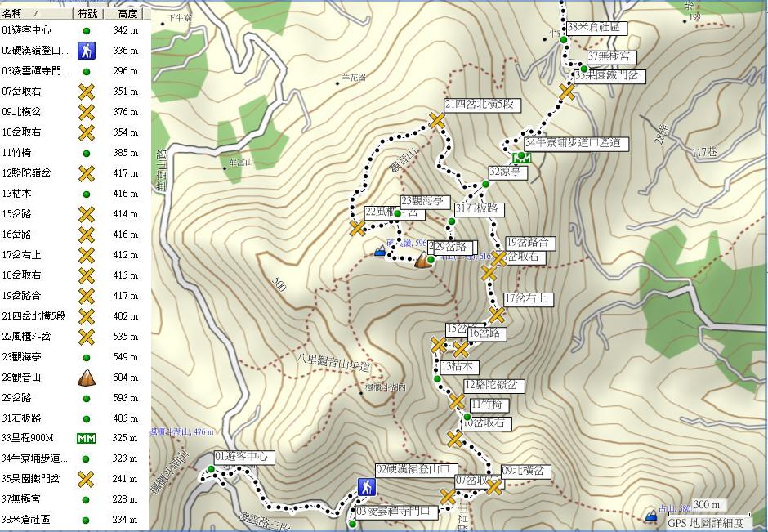768x532 pixels.
Task: Click the green dot symbol in the 23觀海亭 row
Action: [87, 358]
